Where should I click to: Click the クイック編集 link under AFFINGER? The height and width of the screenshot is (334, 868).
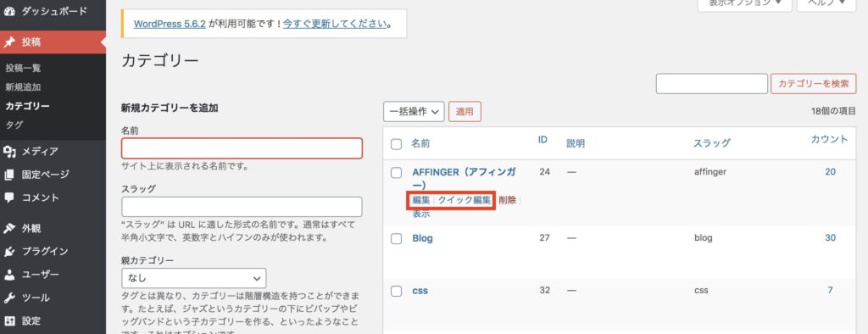tap(464, 200)
